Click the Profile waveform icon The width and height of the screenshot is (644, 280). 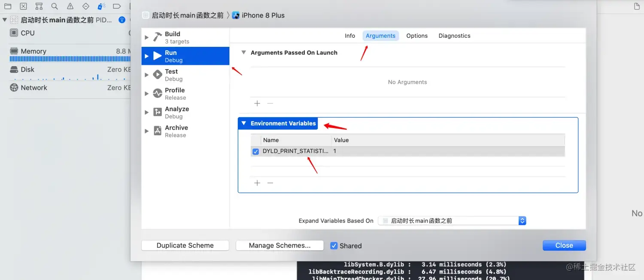coord(158,94)
